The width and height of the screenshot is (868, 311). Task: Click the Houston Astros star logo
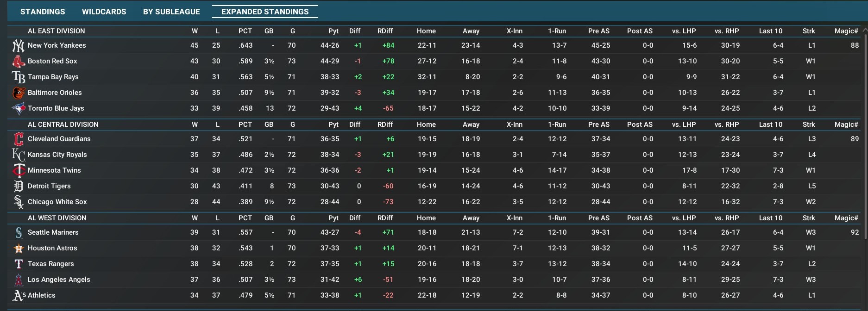point(18,249)
